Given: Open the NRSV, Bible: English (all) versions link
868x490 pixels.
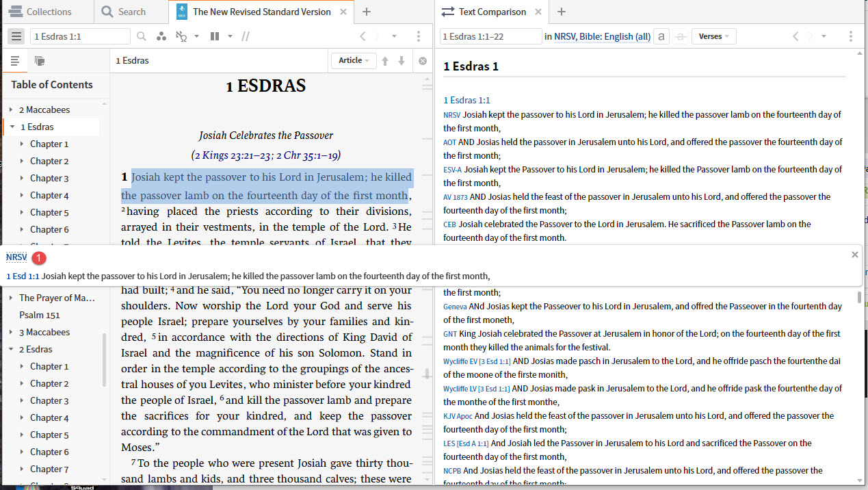Looking at the screenshot, I should pos(602,36).
